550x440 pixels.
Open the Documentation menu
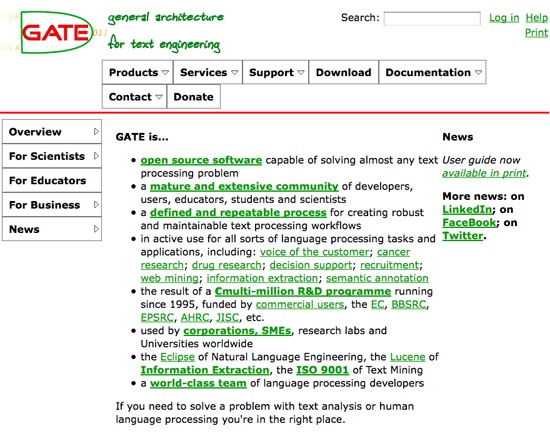tap(432, 72)
